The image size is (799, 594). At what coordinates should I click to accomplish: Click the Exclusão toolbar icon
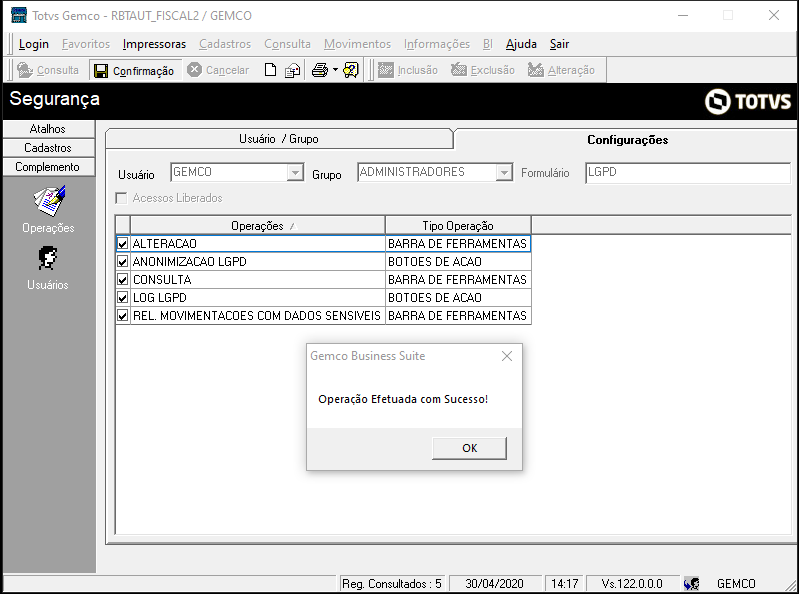(x=459, y=70)
